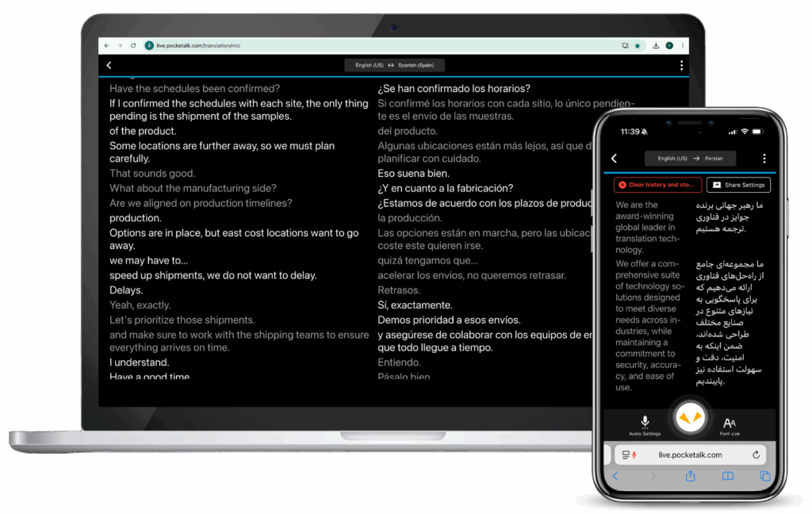Open the Font size option

[730, 424]
